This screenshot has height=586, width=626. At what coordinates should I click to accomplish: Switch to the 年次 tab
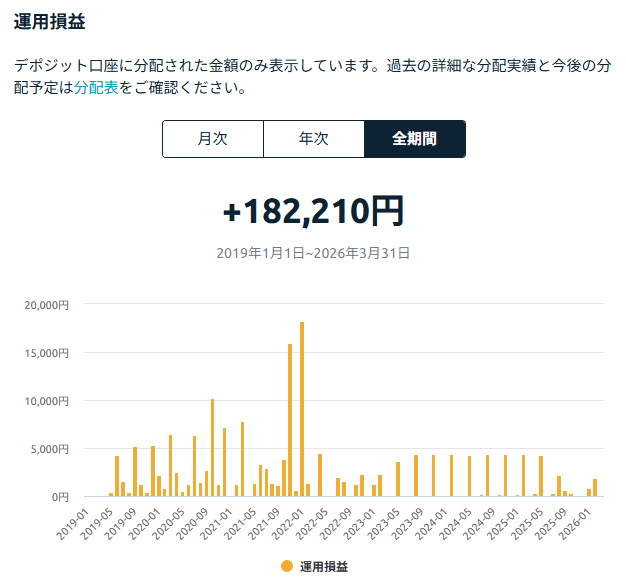(x=314, y=139)
